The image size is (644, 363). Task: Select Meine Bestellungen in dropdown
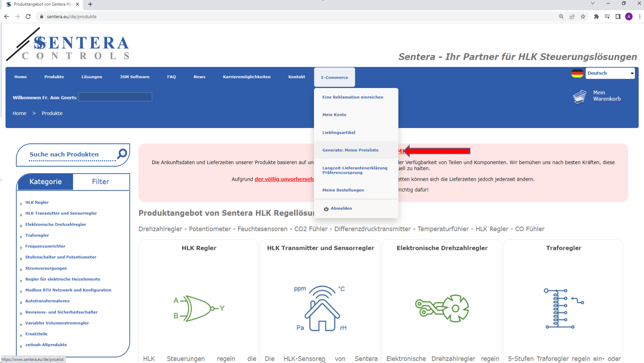(x=343, y=190)
